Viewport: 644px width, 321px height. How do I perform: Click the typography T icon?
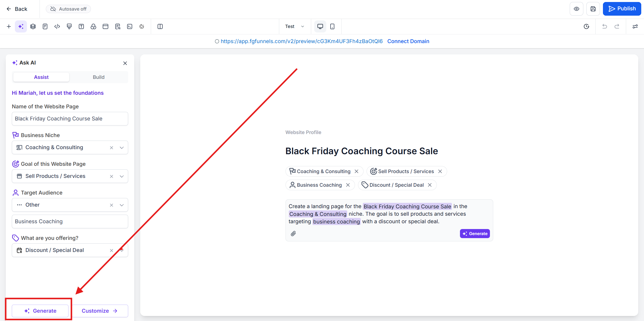(81, 26)
